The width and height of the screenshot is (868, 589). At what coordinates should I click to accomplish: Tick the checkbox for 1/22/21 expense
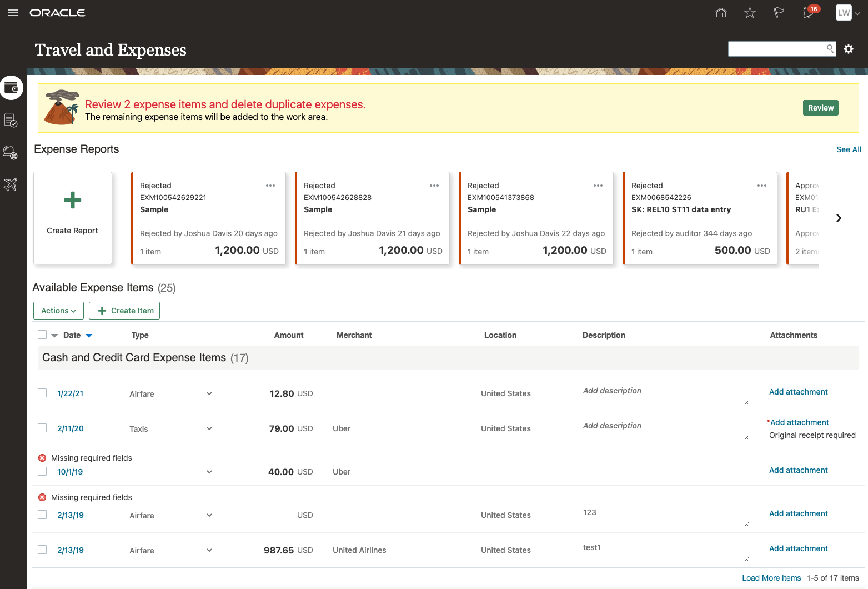[42, 393]
